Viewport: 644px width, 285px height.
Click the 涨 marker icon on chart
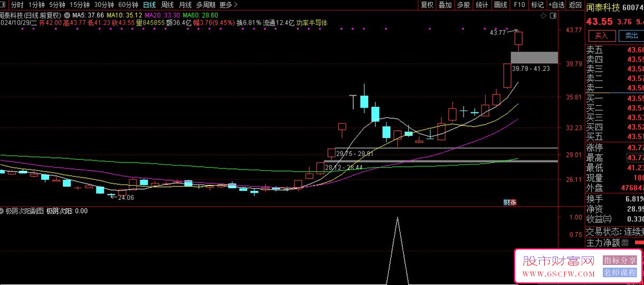[x=513, y=202]
